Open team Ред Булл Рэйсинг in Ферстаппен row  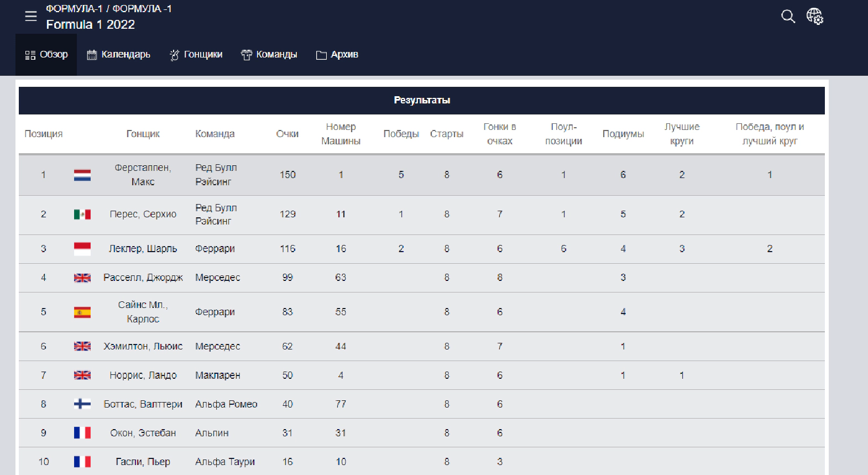(216, 175)
